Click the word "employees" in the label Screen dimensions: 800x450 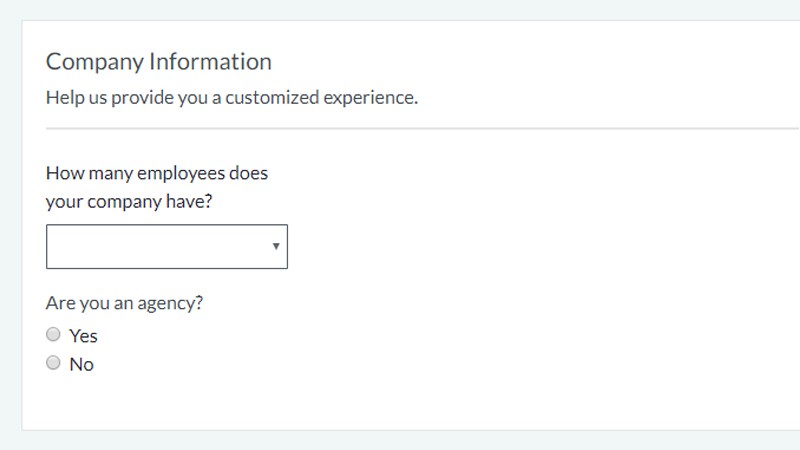pos(180,173)
